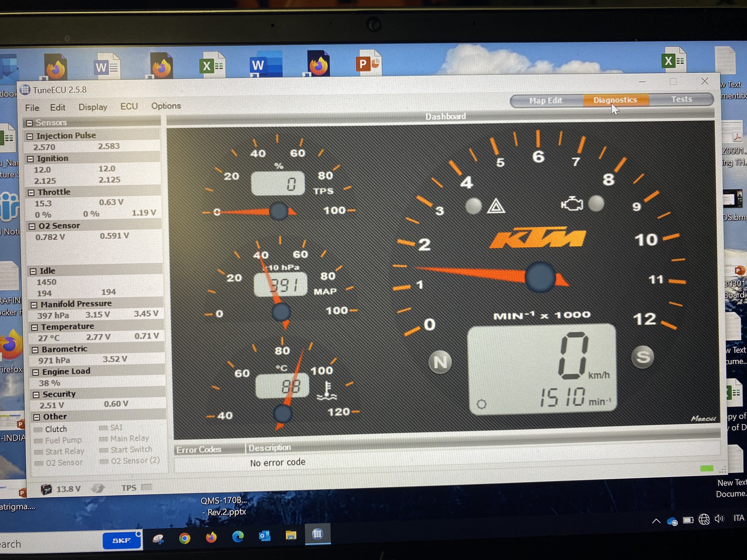
Task: Click the speed and RPM LCD display
Action: point(542,369)
